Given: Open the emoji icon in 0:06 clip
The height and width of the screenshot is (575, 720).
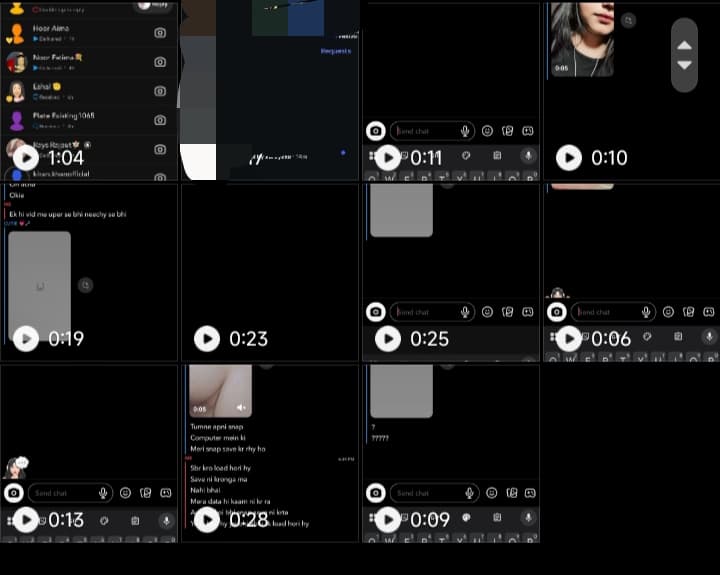Looking at the screenshot, I should (668, 312).
